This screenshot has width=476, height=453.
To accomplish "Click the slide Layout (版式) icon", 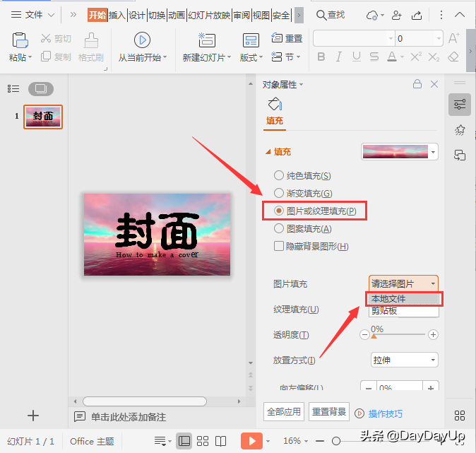I will point(251,40).
